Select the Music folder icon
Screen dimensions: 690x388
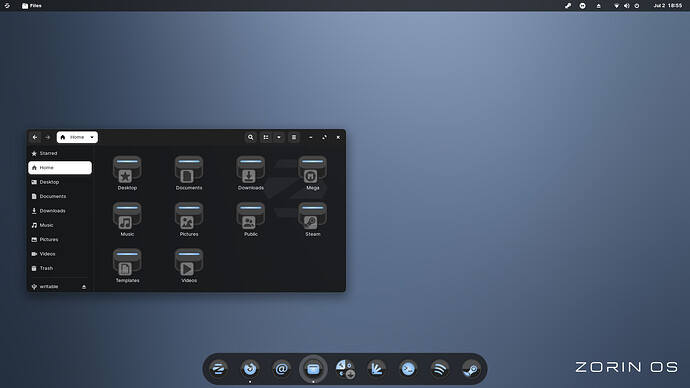pos(127,216)
